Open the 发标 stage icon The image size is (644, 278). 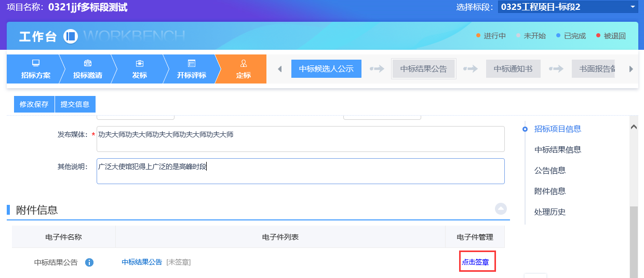tap(139, 63)
